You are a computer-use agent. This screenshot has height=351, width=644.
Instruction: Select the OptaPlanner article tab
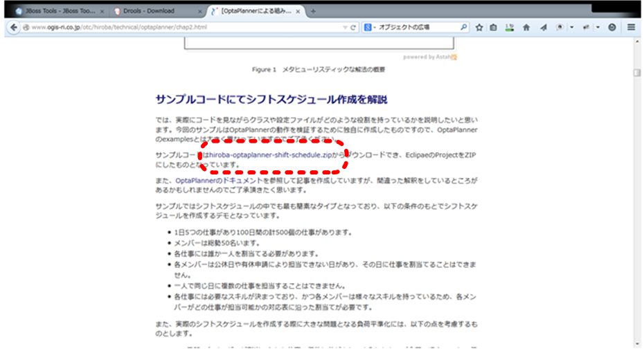pos(257,11)
